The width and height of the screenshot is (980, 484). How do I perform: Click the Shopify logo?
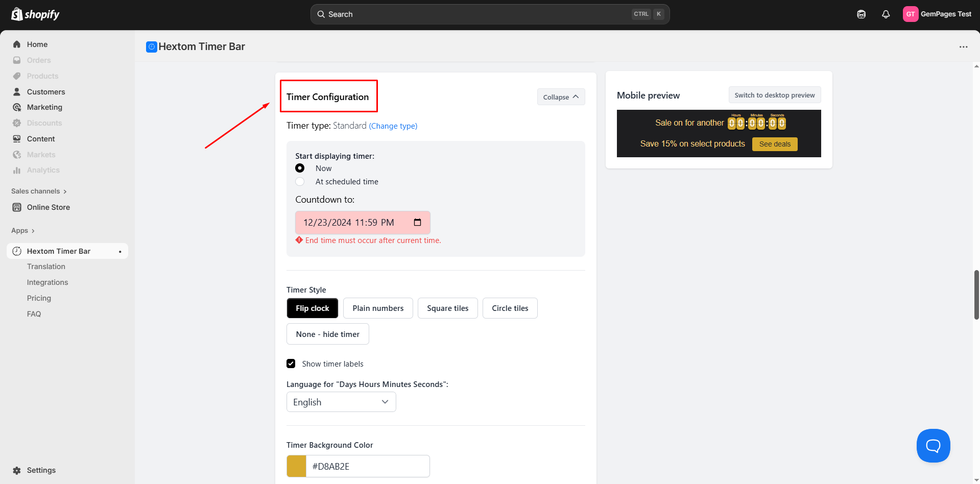tap(35, 14)
